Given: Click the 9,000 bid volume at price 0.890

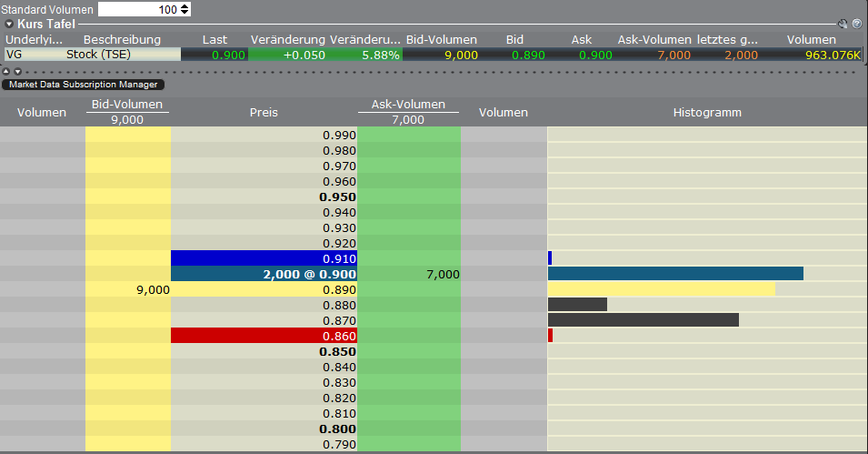Looking at the screenshot, I should click(x=153, y=289).
